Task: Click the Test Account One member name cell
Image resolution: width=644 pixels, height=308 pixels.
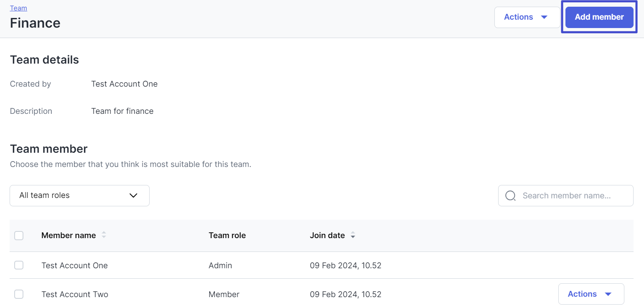Action: tap(74, 265)
